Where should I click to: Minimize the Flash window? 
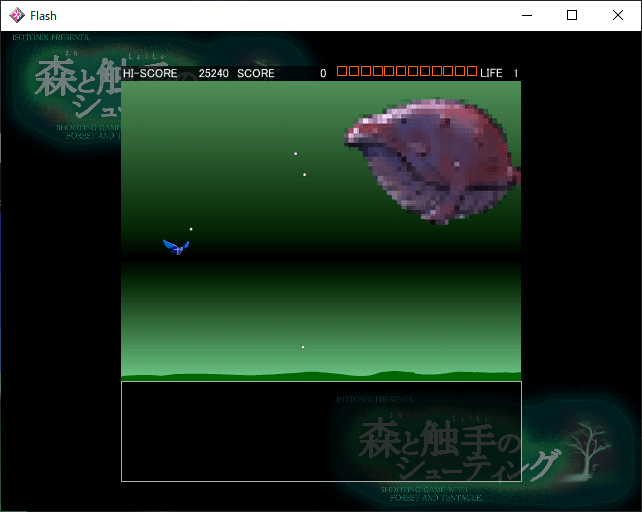tap(526, 15)
